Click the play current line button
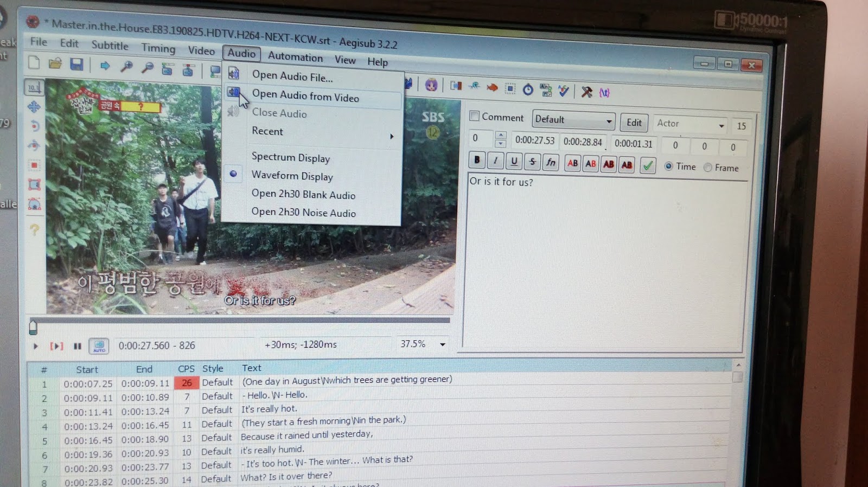Image resolution: width=868 pixels, height=487 pixels. [x=56, y=346]
